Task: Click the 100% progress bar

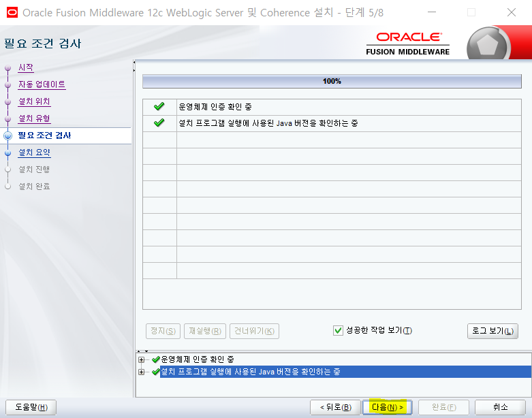Action: coord(332,82)
